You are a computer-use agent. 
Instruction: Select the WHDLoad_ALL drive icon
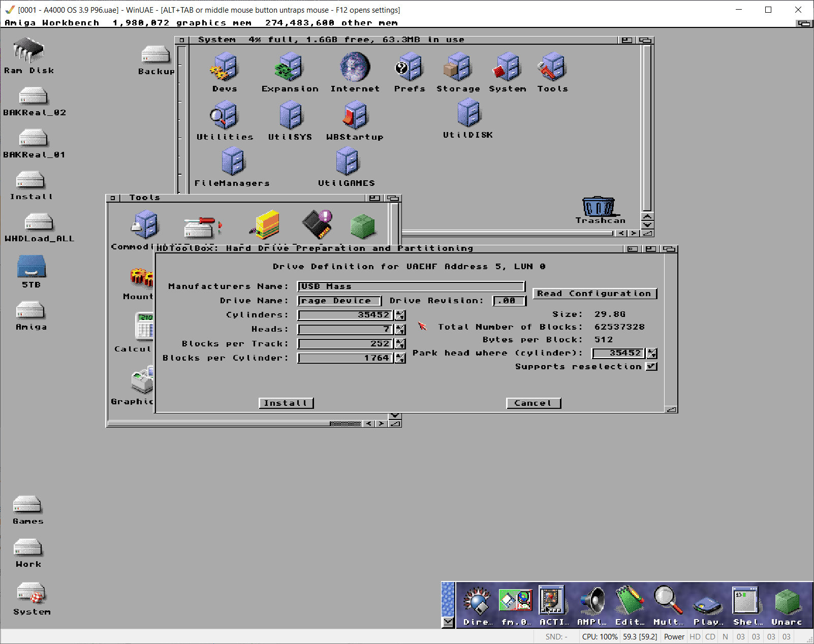[39, 222]
